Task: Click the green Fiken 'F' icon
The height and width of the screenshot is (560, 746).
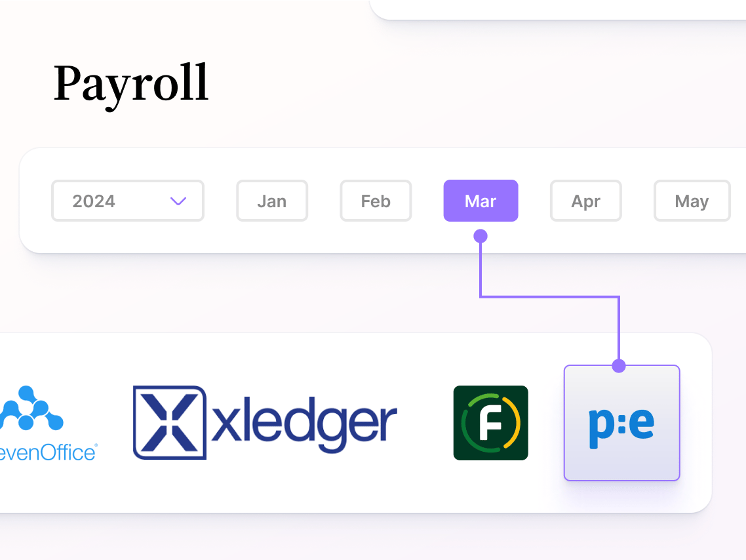Action: coord(490,422)
